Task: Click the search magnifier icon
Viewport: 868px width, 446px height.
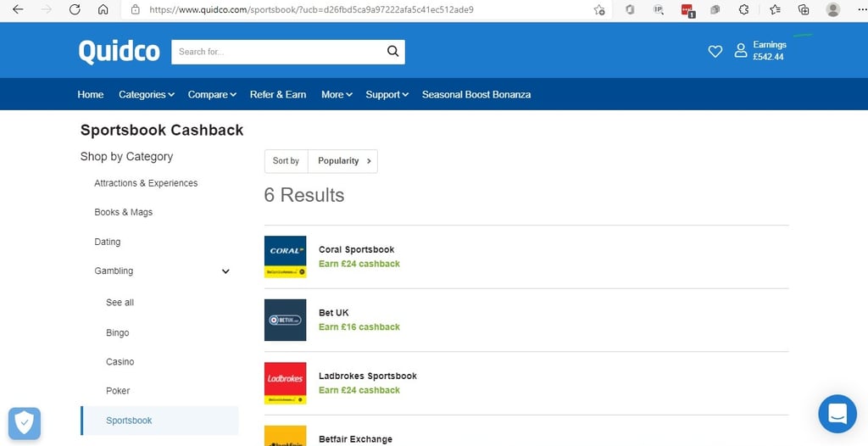Action: click(x=392, y=52)
